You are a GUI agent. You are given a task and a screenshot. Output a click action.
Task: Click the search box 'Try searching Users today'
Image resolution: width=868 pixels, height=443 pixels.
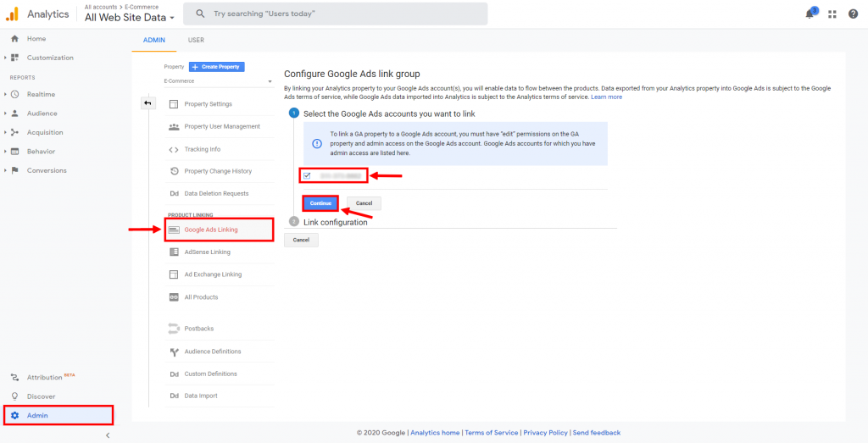(x=336, y=14)
